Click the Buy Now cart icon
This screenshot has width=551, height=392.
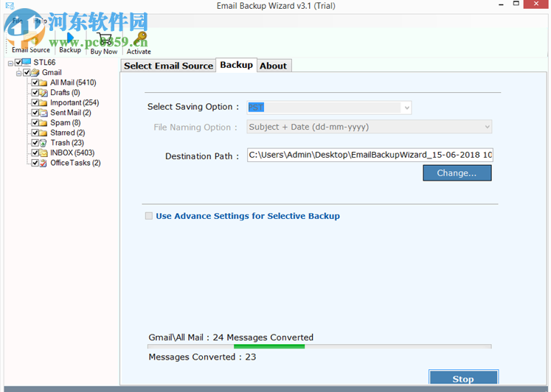(x=104, y=39)
